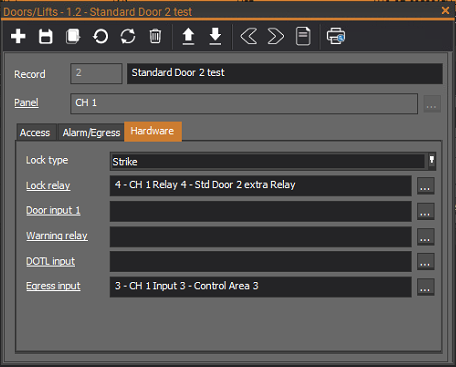Save the current door record
456x367 pixels.
coord(46,36)
